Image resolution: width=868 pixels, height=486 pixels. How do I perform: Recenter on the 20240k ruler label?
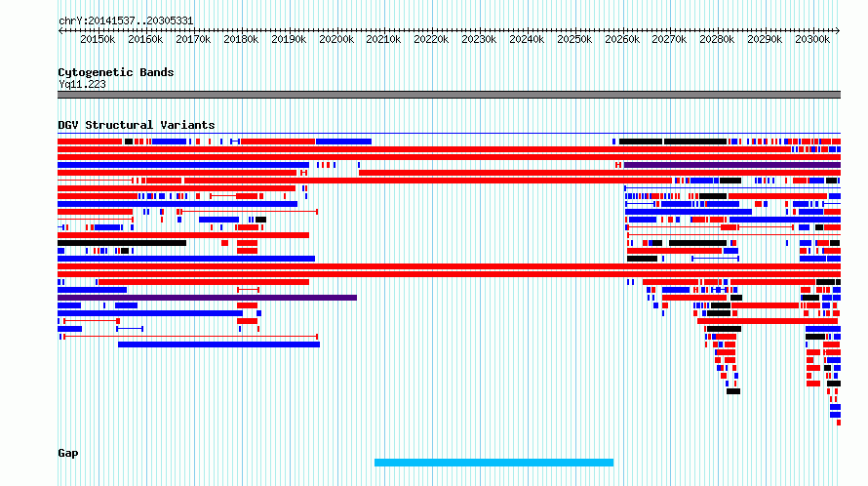coord(527,39)
